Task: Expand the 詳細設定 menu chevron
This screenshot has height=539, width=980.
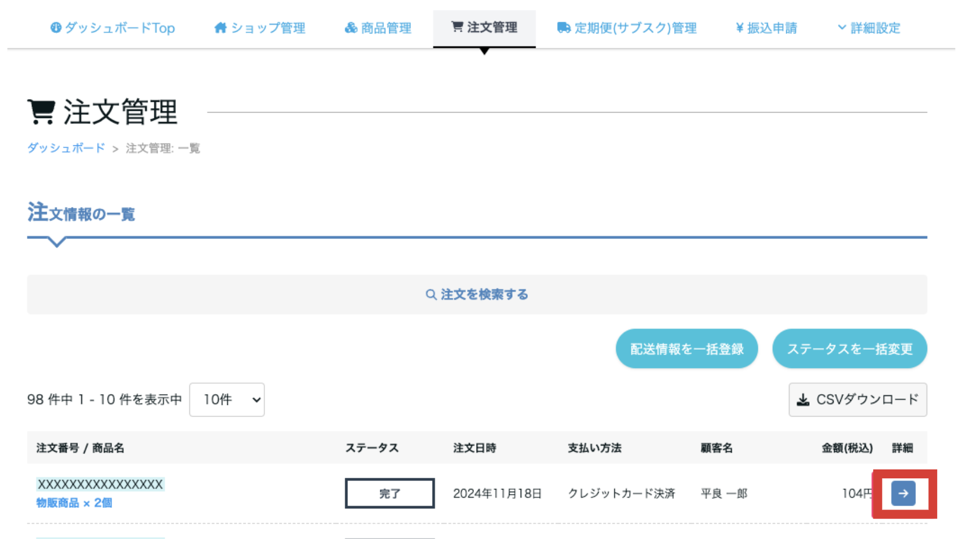Action: tap(841, 27)
